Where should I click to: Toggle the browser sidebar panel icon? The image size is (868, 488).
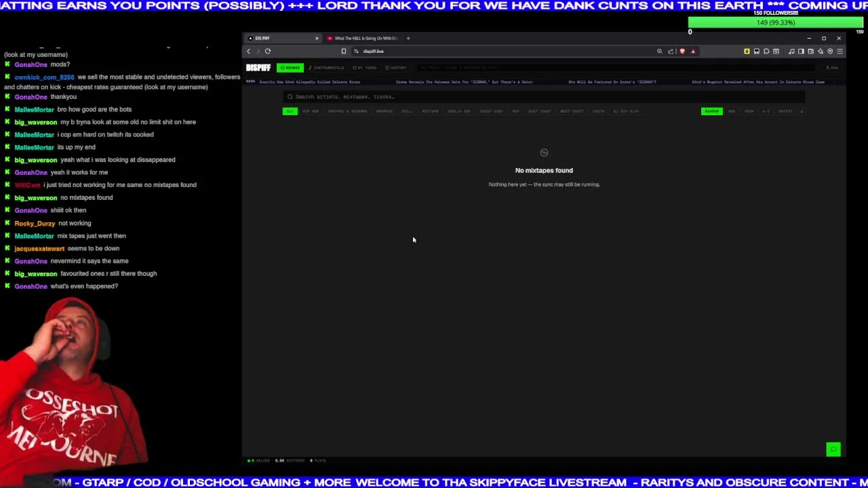(801, 52)
